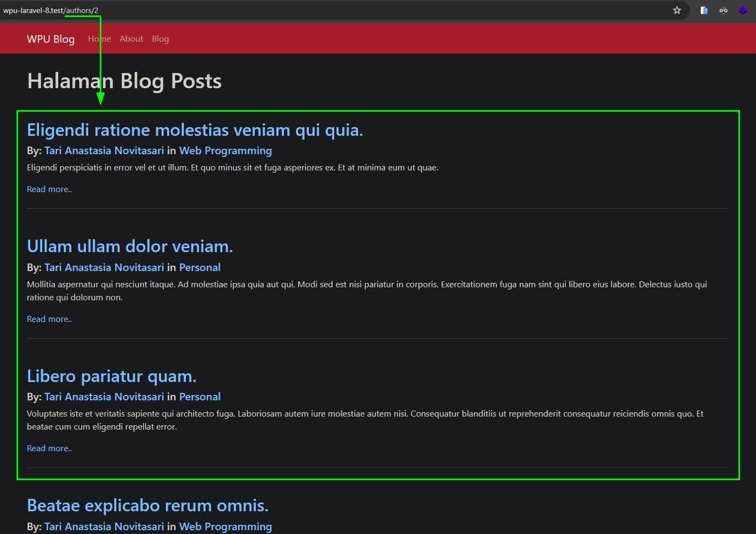Click the WPU Blog brand logo
Image resolution: width=756 pixels, height=534 pixels.
(x=51, y=39)
